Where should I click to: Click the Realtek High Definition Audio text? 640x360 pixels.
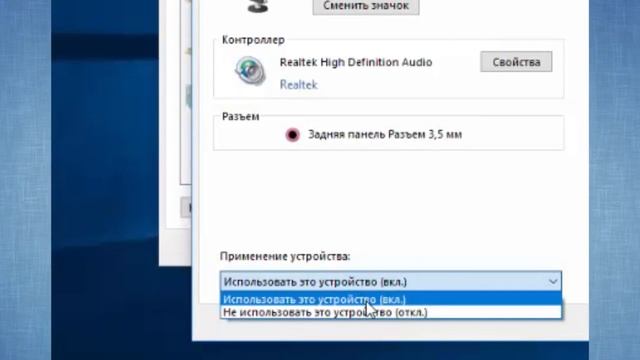coord(356,62)
